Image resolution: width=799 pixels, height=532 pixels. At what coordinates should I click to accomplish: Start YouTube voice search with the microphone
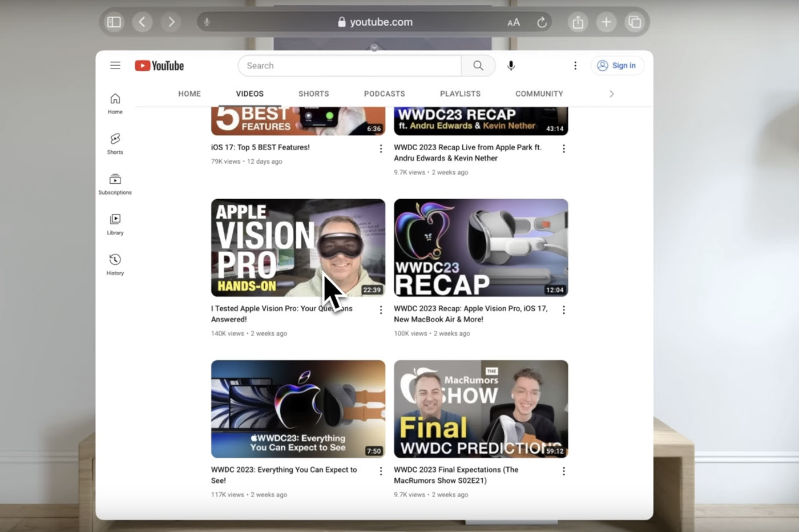pyautogui.click(x=511, y=66)
